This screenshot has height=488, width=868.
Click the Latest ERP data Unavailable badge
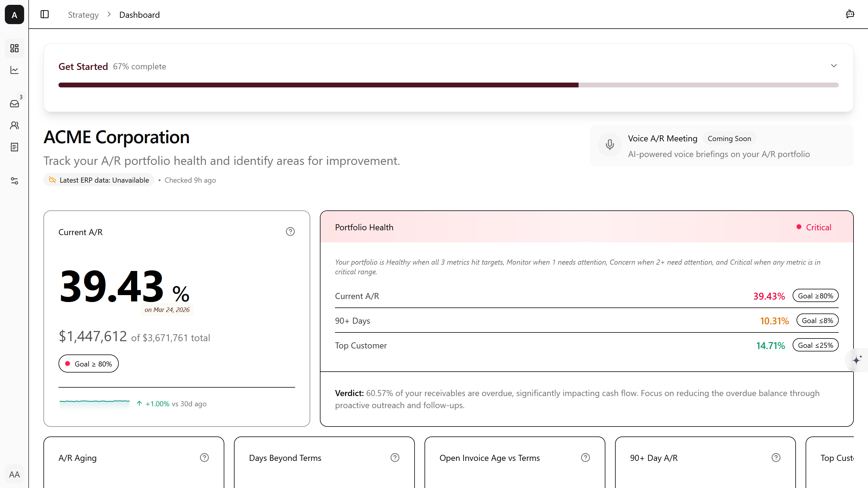99,180
